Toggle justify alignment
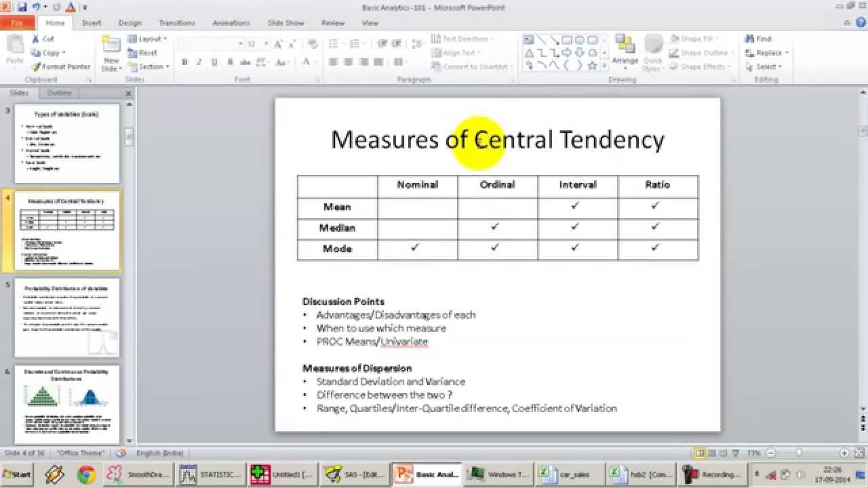 [378, 62]
